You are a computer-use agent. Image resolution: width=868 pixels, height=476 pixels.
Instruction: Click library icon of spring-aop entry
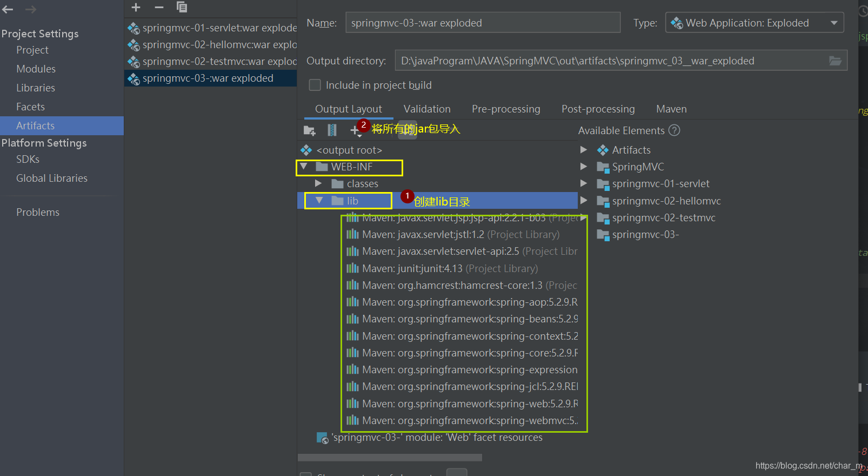[x=353, y=302]
